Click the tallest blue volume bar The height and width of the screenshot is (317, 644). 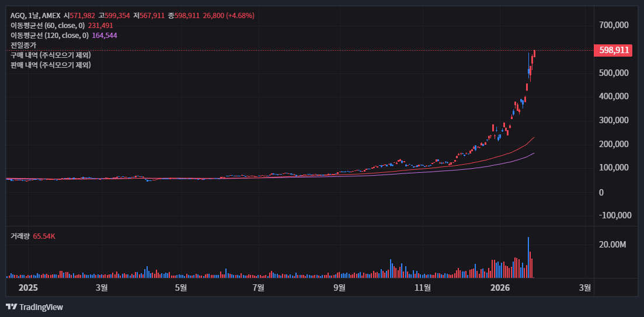click(528, 257)
